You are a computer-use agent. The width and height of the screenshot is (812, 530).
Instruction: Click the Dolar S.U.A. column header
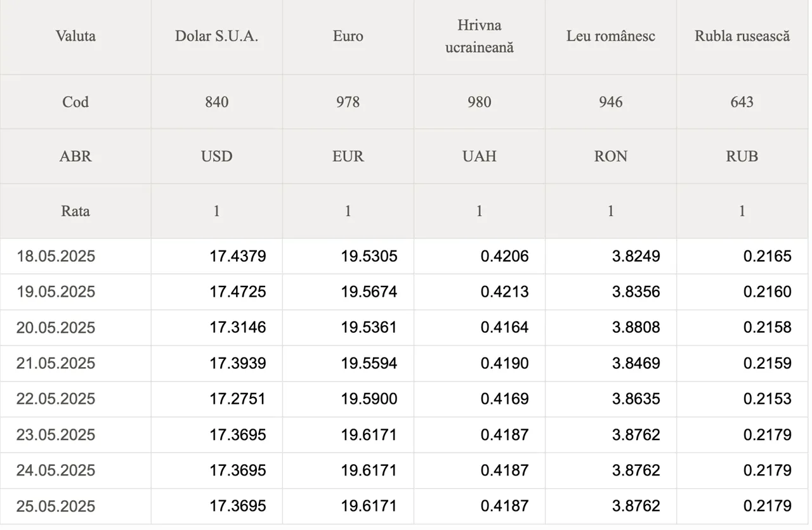pos(216,36)
